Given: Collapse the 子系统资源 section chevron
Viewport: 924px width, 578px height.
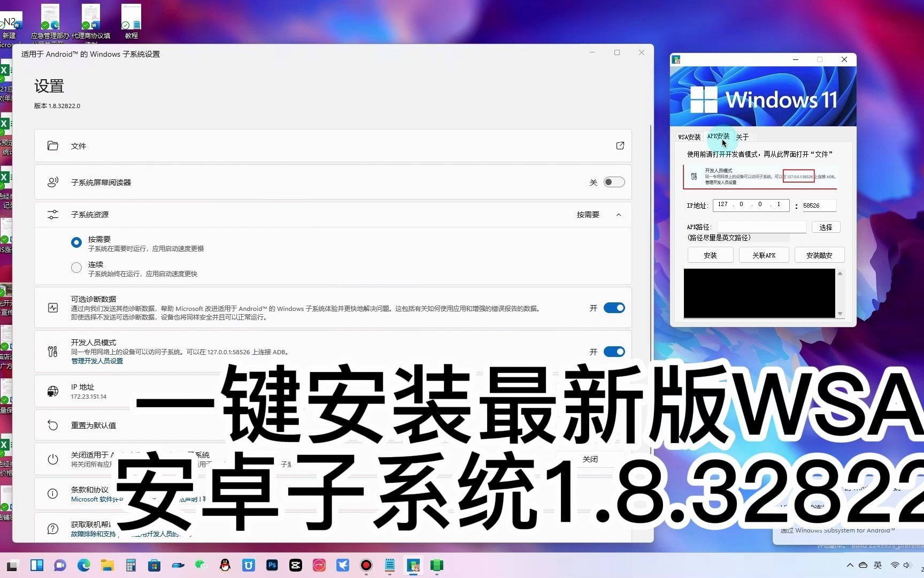Looking at the screenshot, I should pyautogui.click(x=619, y=215).
